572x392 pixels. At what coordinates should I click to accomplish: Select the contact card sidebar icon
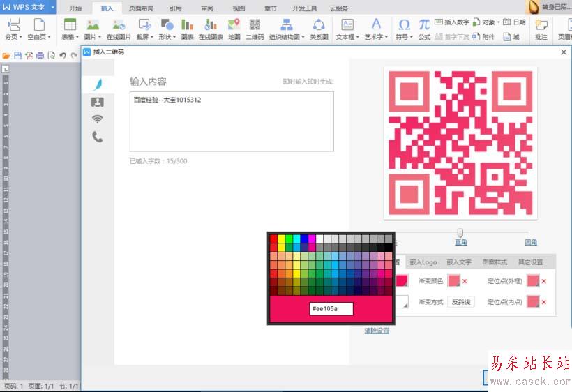[98, 102]
